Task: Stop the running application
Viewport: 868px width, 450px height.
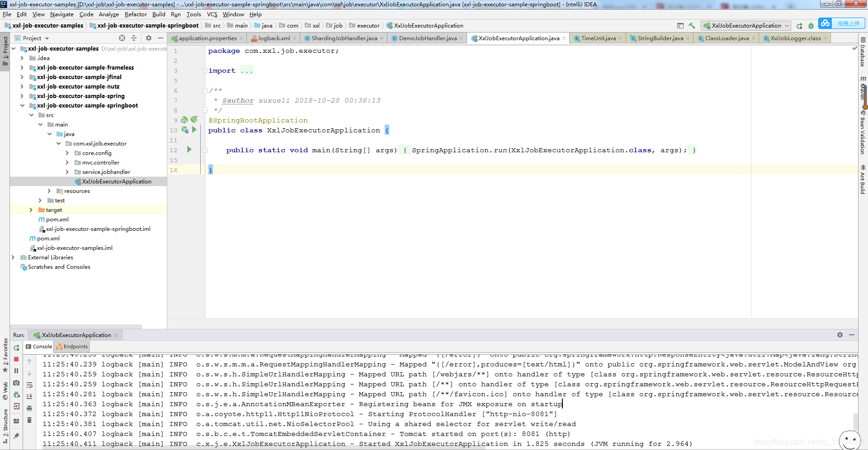Action: click(x=16, y=359)
